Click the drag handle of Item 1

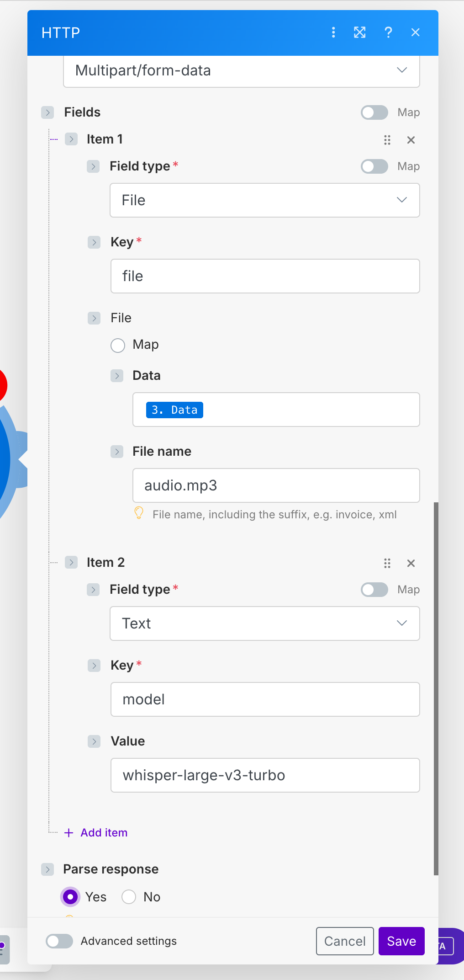(x=387, y=140)
